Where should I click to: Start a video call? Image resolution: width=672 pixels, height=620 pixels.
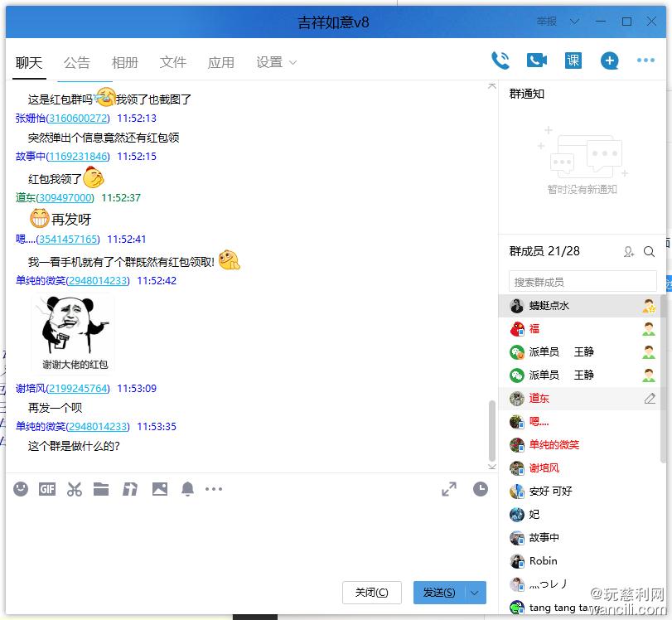coord(535,60)
